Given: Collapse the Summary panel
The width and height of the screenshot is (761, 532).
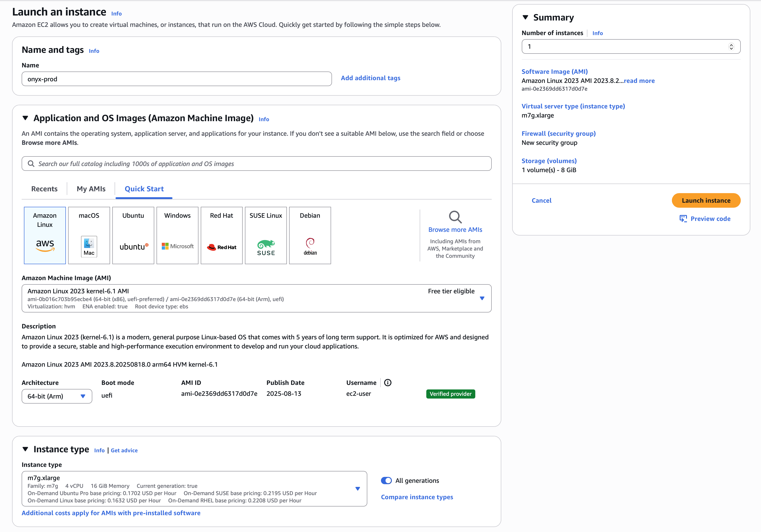Looking at the screenshot, I should (x=526, y=18).
